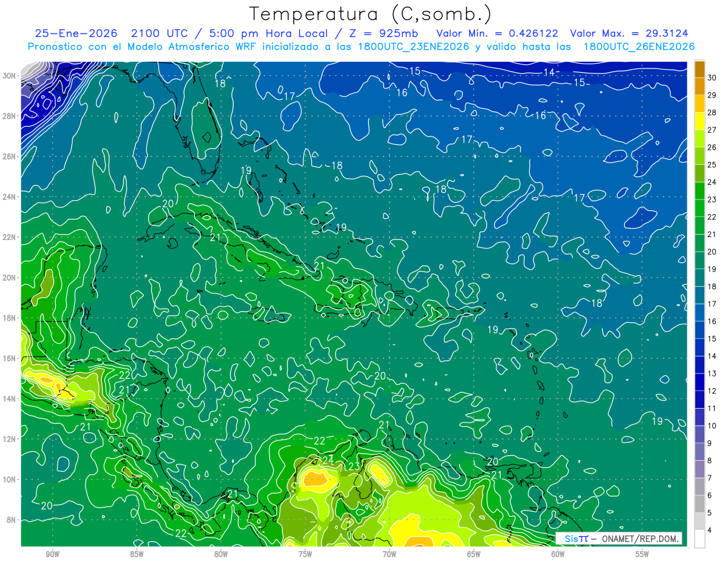Click the 5 value on color scale

[x=710, y=513]
